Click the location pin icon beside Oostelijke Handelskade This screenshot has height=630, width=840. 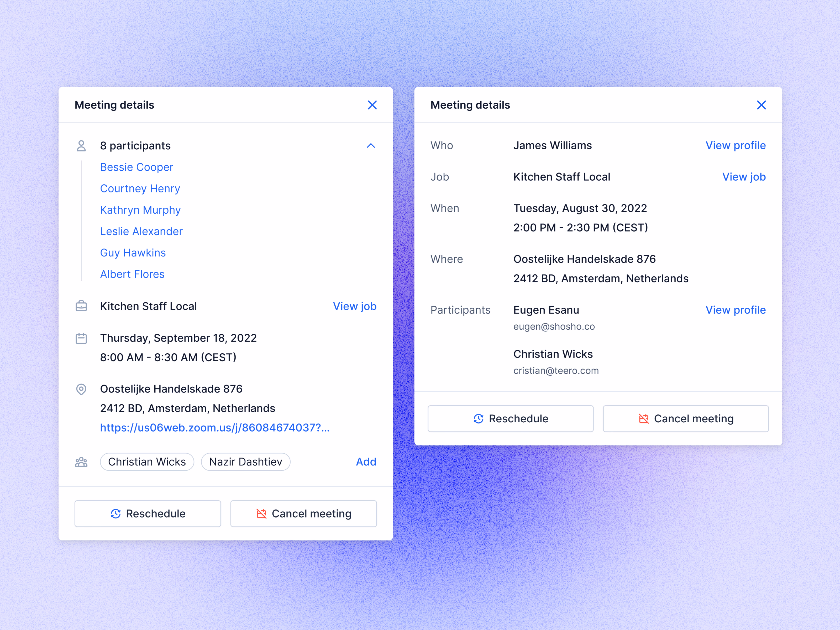coord(81,389)
